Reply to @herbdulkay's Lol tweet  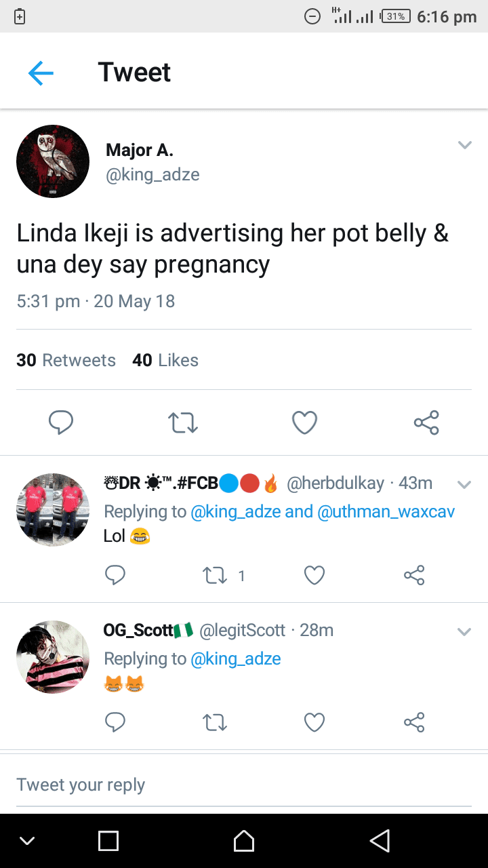[x=115, y=576]
